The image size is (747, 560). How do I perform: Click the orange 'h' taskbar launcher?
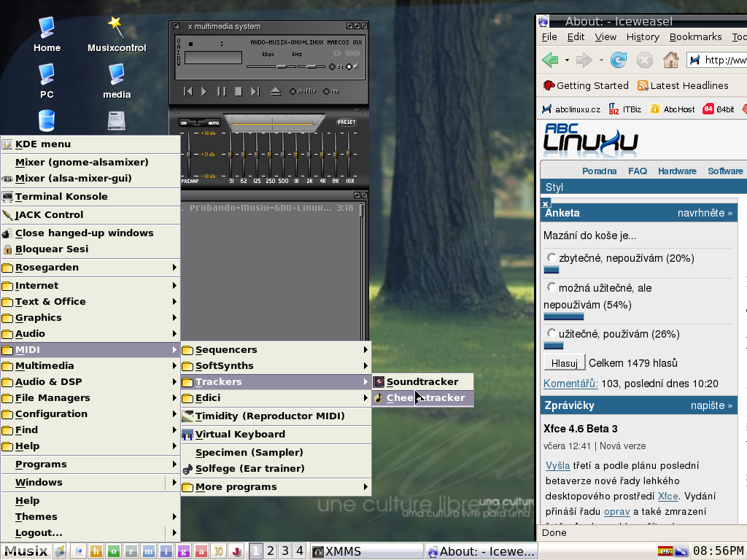[x=96, y=551]
